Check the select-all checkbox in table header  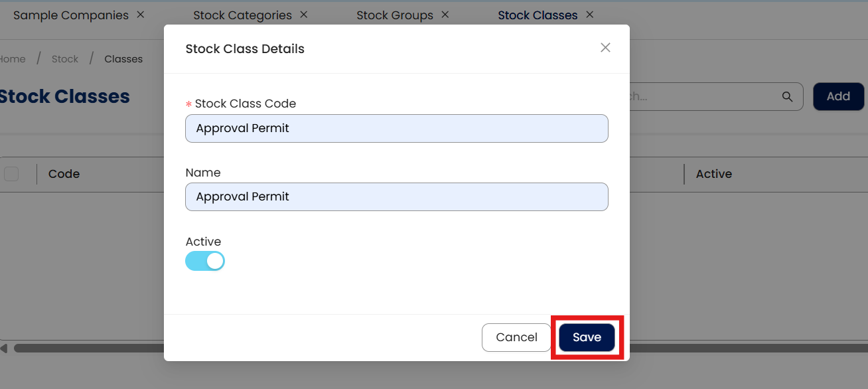(x=11, y=174)
